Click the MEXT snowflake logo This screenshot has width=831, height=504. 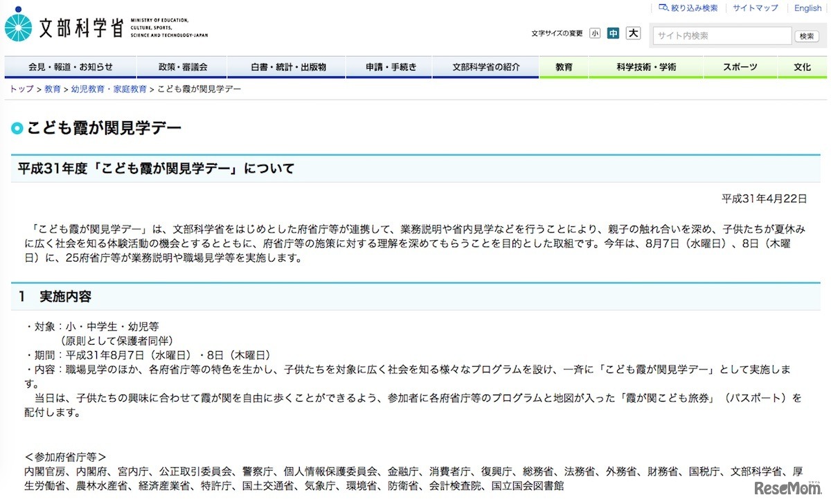pos(19,25)
